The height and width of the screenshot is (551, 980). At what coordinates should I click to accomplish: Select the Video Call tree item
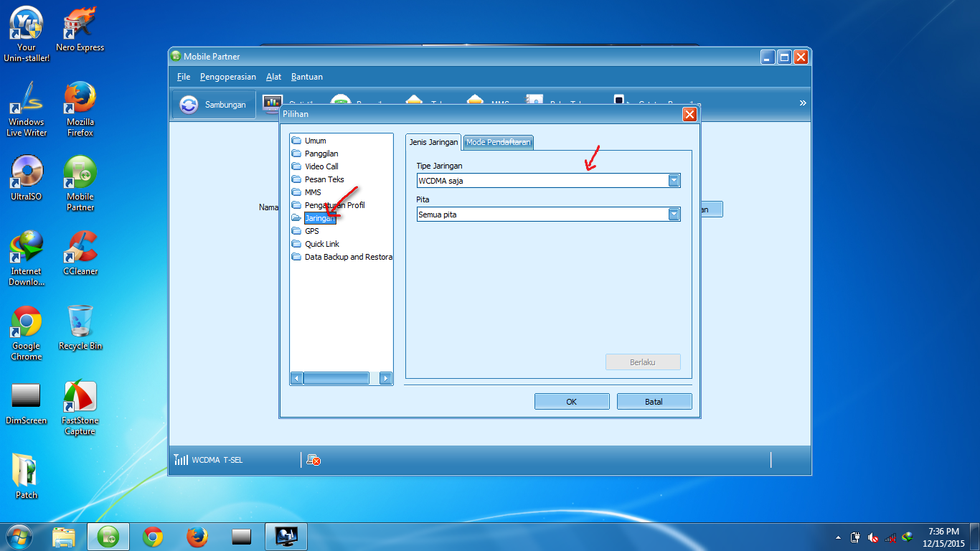321,166
